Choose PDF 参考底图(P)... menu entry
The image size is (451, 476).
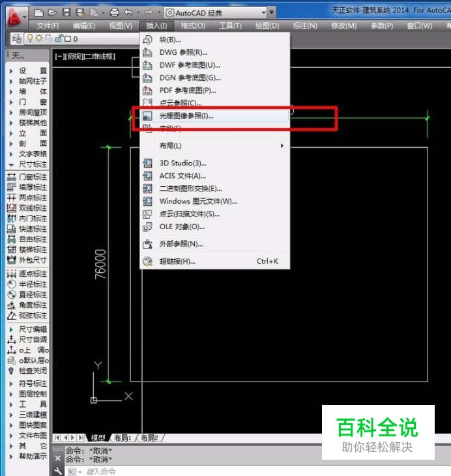click(215, 91)
